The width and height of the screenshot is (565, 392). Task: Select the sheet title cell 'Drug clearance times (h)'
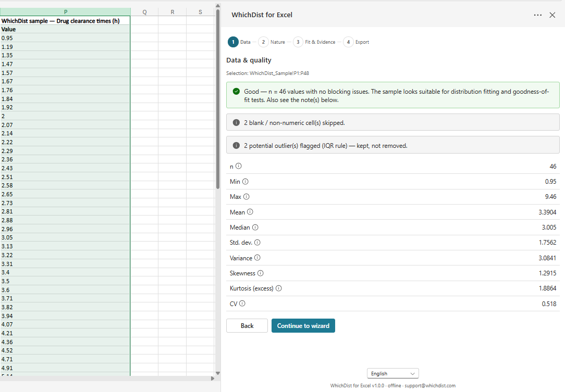(65, 21)
